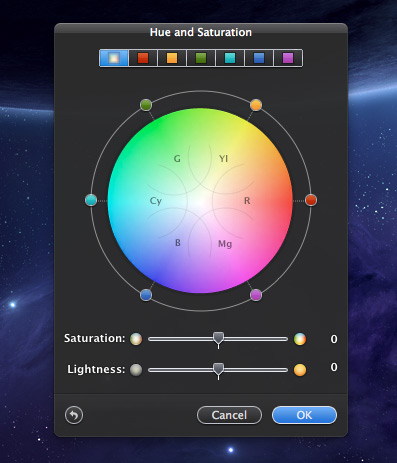Image resolution: width=397 pixels, height=463 pixels.
Task: Click the B region of color wheel
Action: pos(178,243)
